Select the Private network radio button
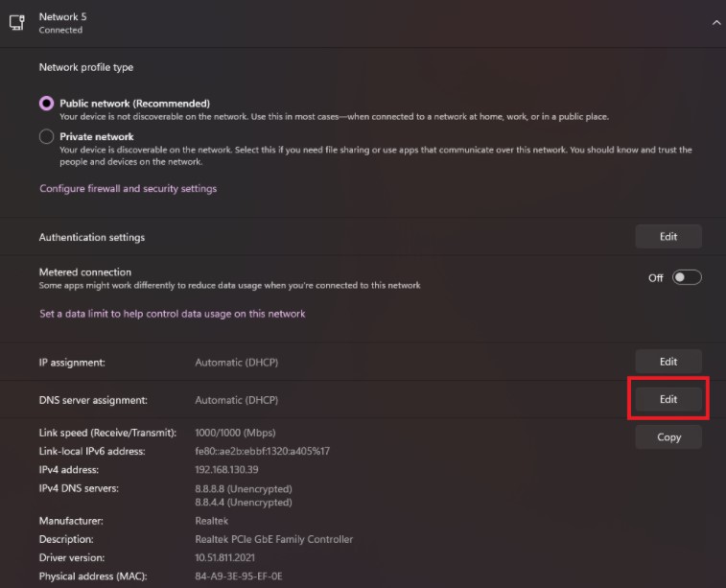Viewport: 726px width, 588px height. click(x=46, y=136)
